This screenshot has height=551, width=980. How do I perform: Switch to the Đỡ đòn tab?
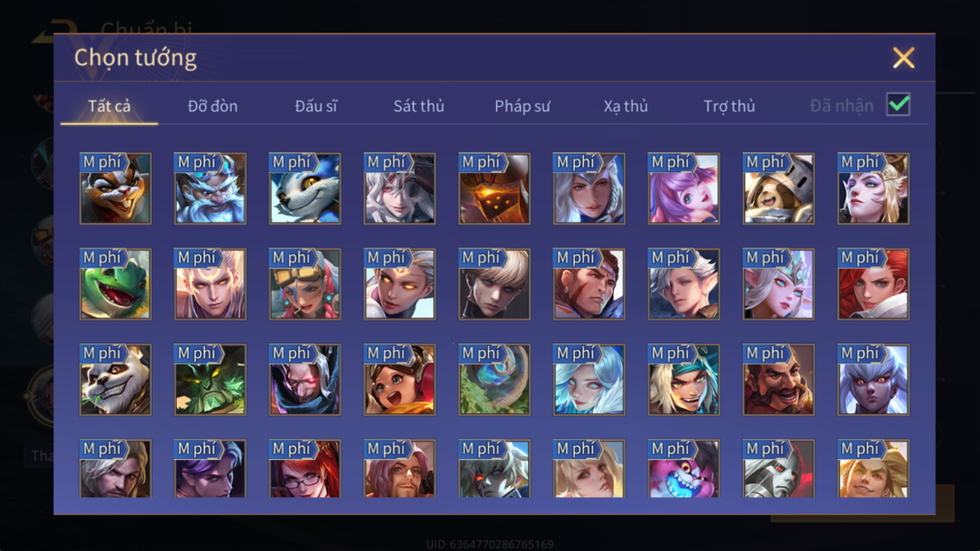click(x=212, y=106)
